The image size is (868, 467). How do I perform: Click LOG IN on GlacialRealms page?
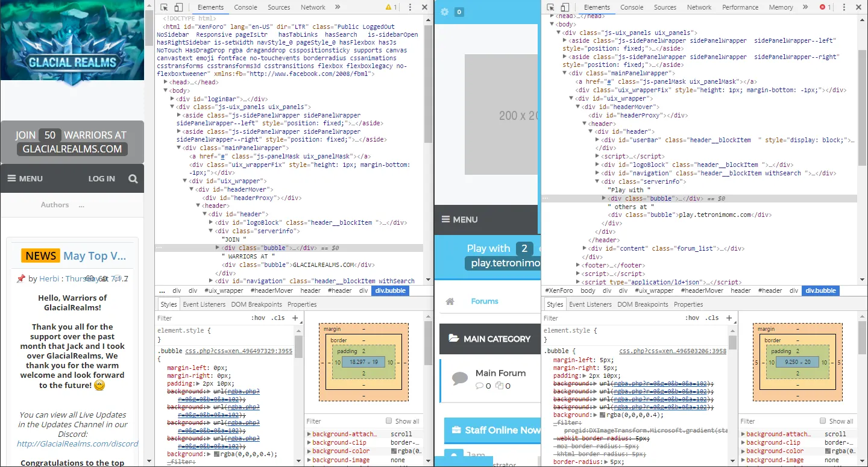tap(101, 178)
